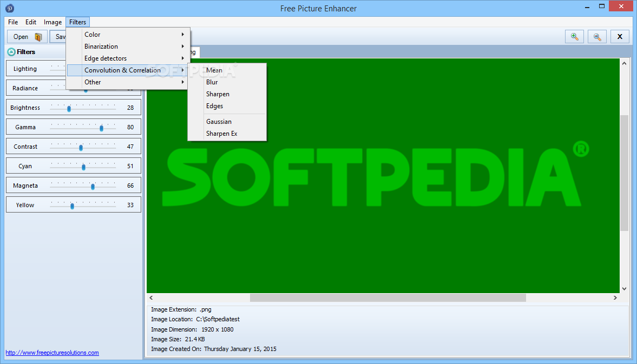Open the freepicturesolutions.com link
Viewport: 637px width, 364px height.
(52, 353)
